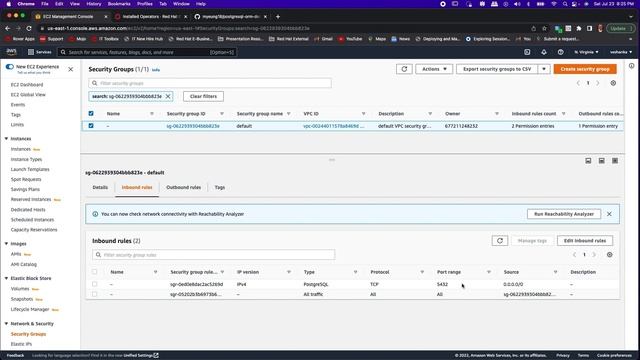Image resolution: width=640 pixels, height=360 pixels.
Task: Uncheck the default security group row checkbox
Action: [91, 126]
